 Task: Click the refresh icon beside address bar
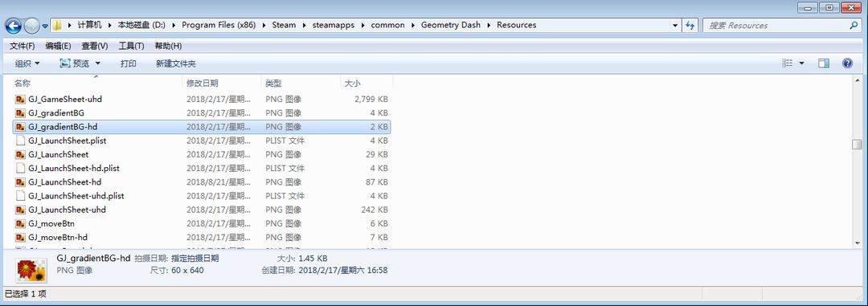point(690,26)
